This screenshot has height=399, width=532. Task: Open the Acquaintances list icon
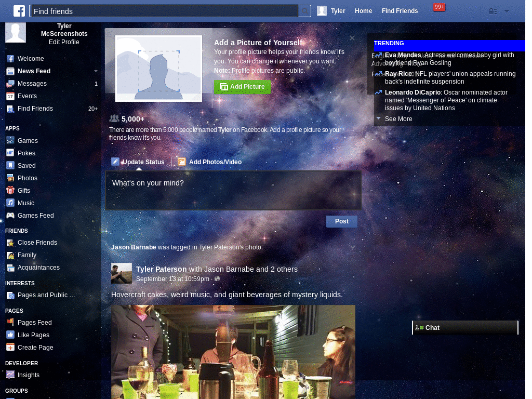point(10,268)
